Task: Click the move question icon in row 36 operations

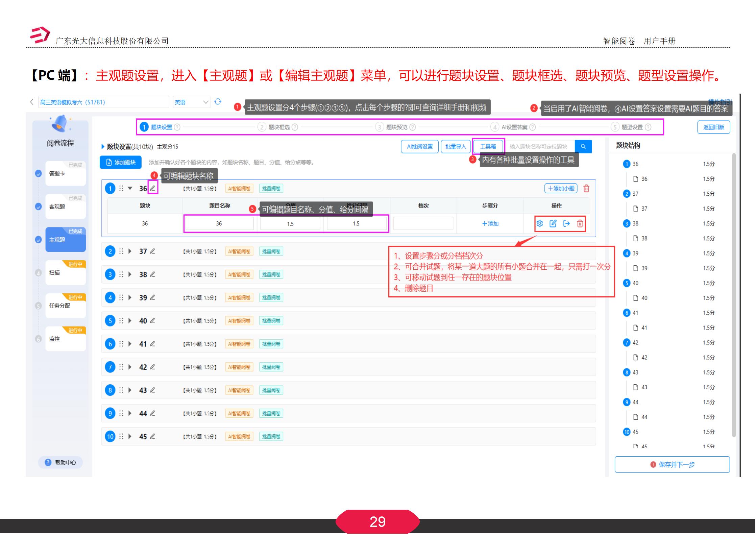Action: [x=567, y=223]
